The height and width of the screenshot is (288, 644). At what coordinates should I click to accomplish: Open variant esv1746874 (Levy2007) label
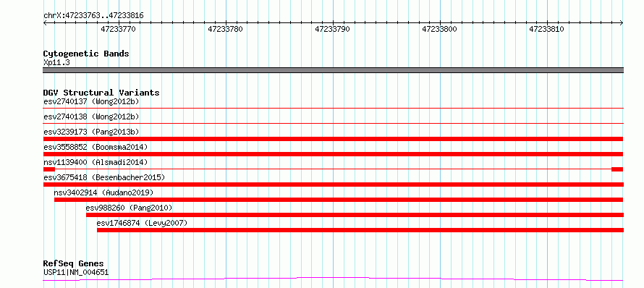pos(142,223)
